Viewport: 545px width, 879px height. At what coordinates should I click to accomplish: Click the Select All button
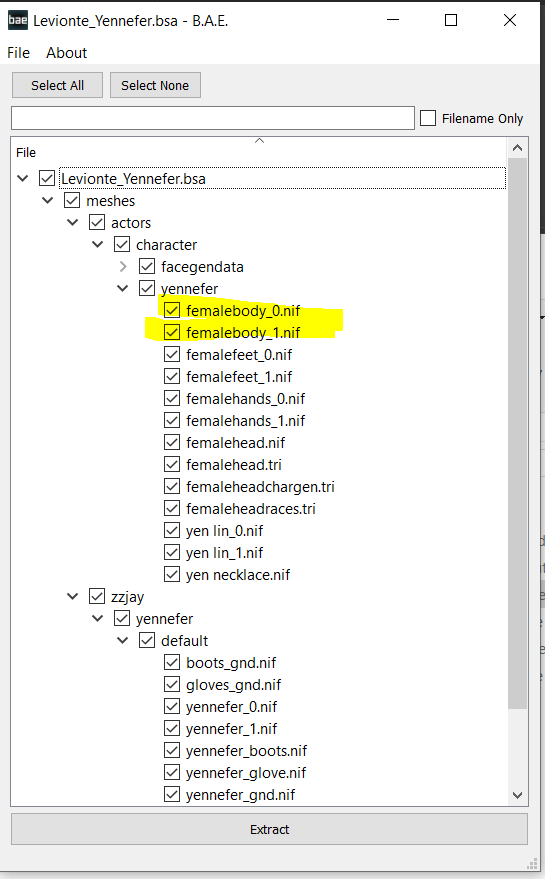click(x=57, y=85)
